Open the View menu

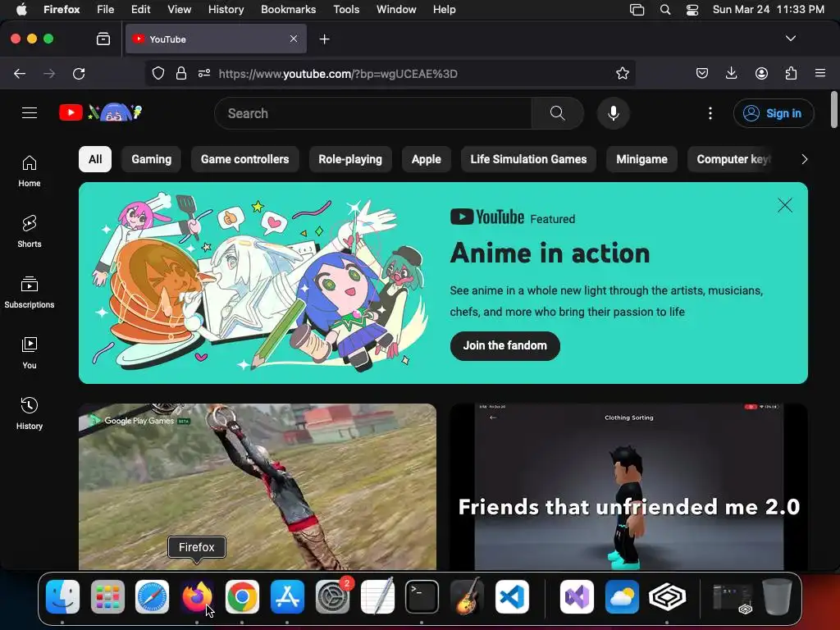pos(179,9)
